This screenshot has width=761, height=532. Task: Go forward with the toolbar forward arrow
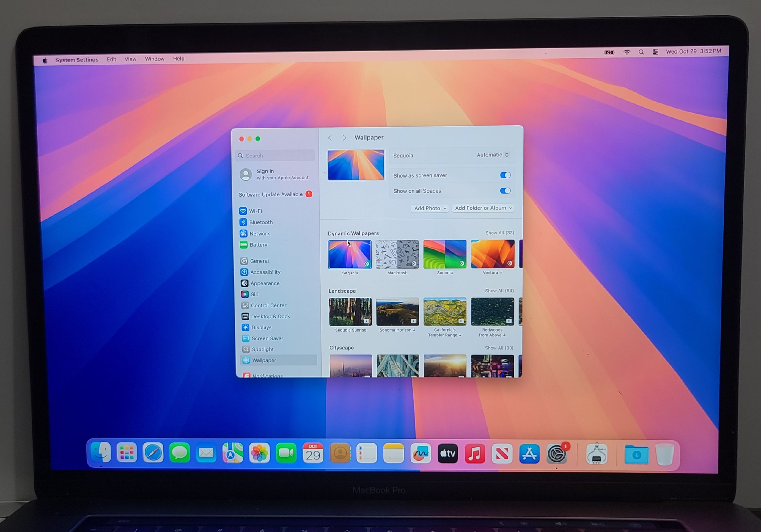pyautogui.click(x=345, y=138)
